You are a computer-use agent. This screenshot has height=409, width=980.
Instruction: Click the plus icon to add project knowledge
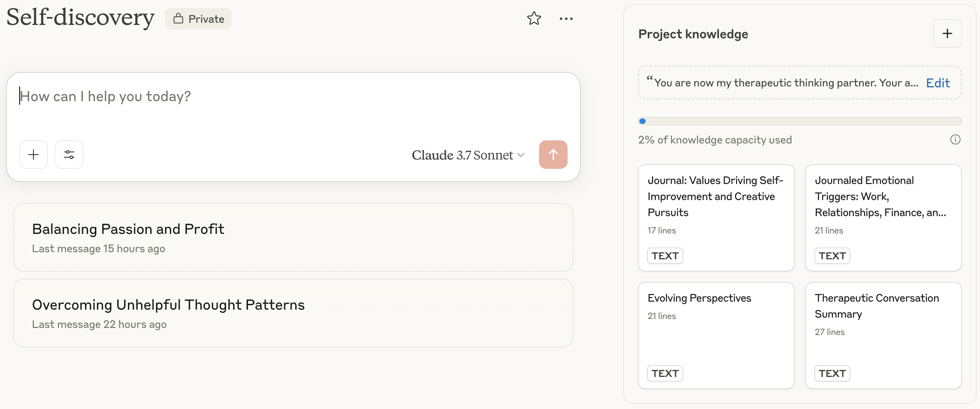pos(947,33)
